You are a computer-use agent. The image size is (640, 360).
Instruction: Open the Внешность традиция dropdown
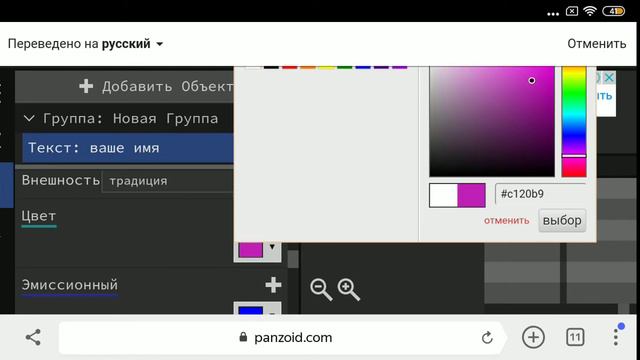coord(167,181)
